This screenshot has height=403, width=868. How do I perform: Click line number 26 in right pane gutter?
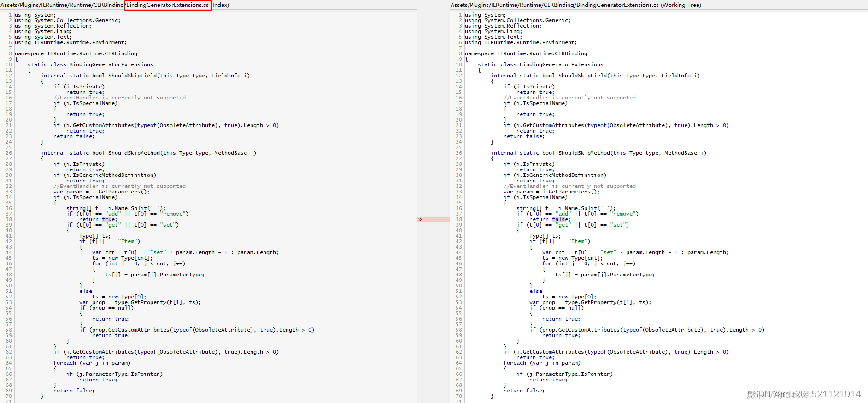point(459,153)
